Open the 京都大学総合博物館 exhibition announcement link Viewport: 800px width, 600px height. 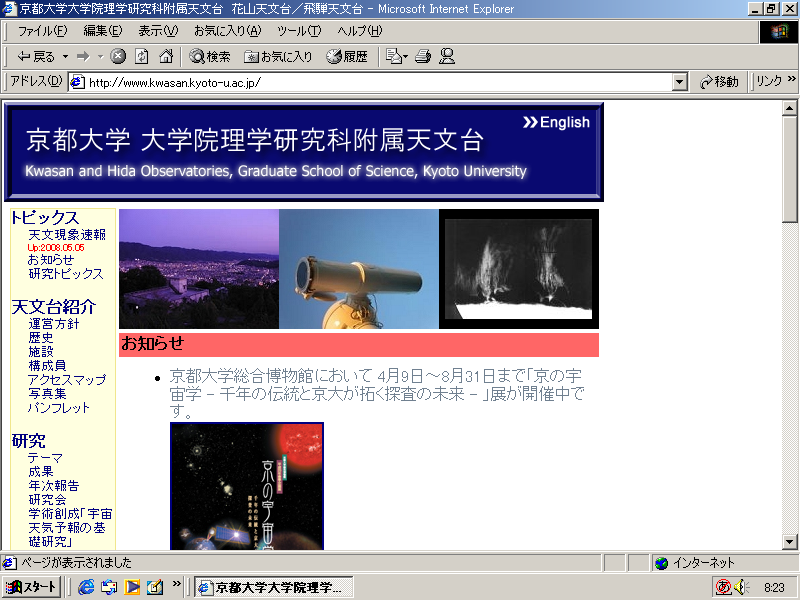coord(377,393)
